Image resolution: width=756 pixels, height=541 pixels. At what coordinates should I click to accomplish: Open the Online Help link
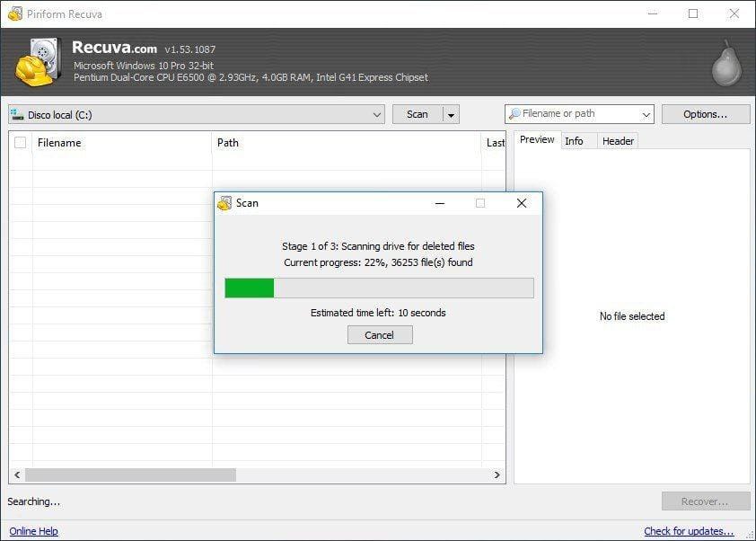click(x=33, y=531)
